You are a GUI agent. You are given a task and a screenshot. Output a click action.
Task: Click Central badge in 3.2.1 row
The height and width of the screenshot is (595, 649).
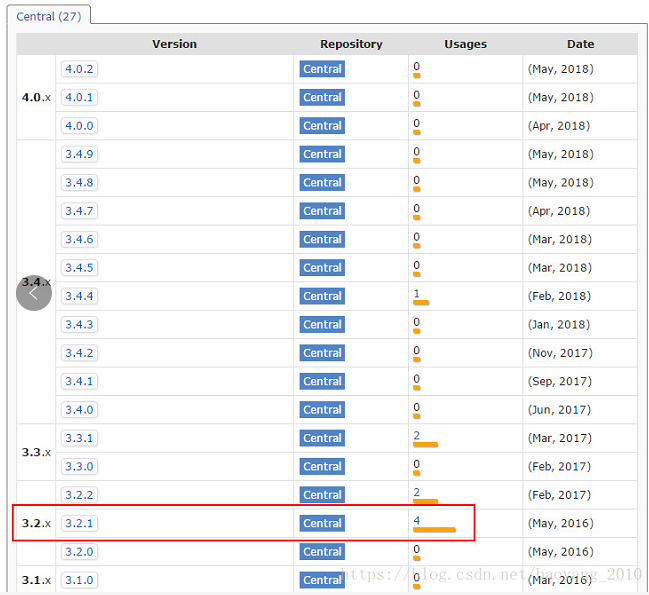point(322,523)
